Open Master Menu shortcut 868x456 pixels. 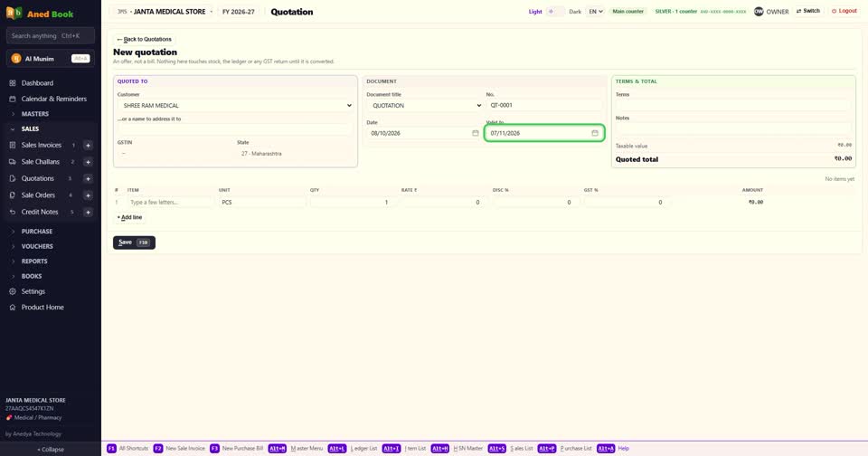(296, 448)
